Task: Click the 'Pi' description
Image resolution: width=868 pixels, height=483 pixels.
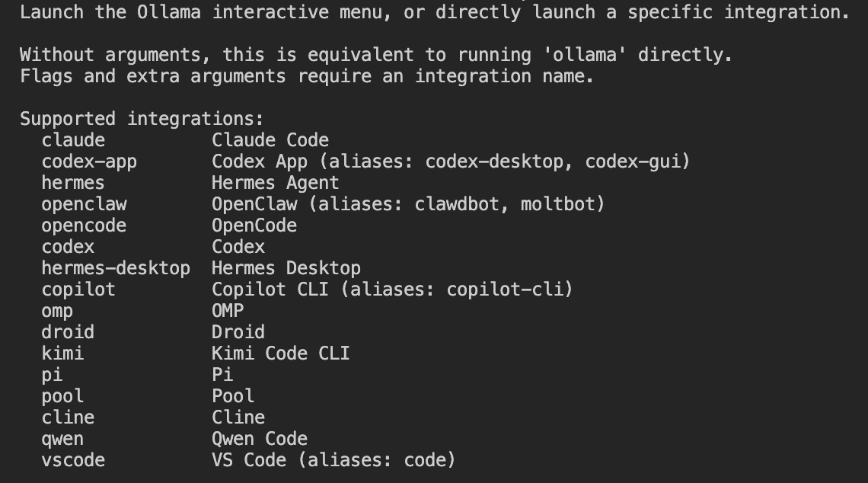Action: click(222, 375)
